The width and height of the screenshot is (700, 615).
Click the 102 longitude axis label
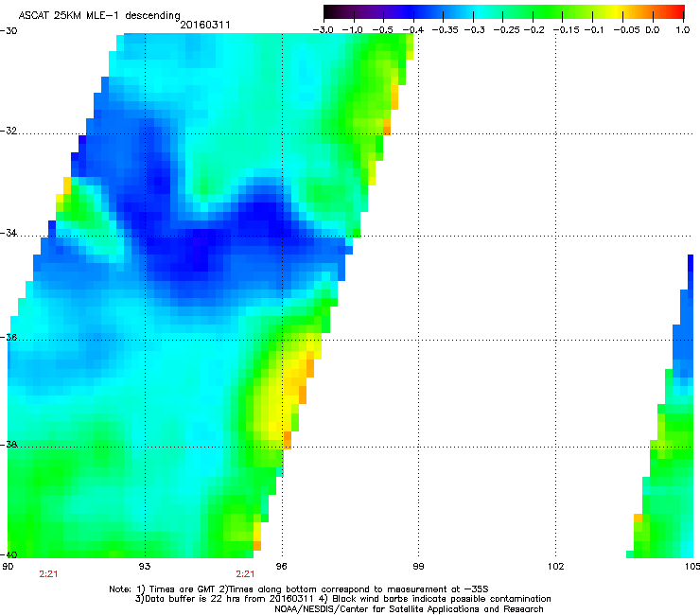(556, 567)
